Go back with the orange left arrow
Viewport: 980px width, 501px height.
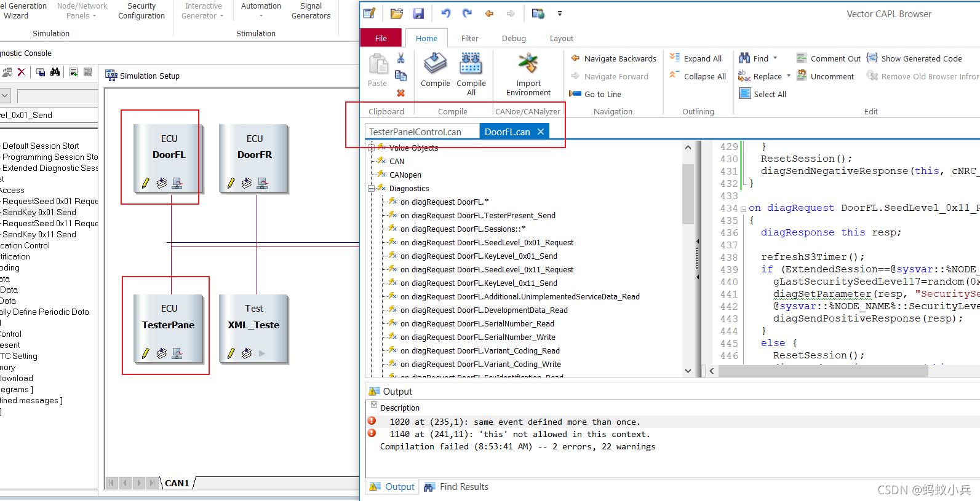click(x=490, y=14)
